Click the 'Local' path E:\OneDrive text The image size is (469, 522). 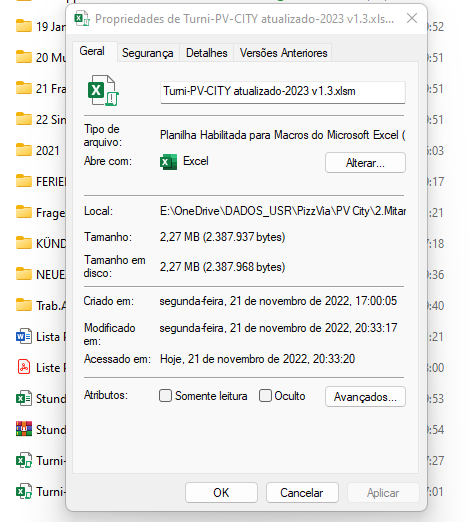point(283,211)
